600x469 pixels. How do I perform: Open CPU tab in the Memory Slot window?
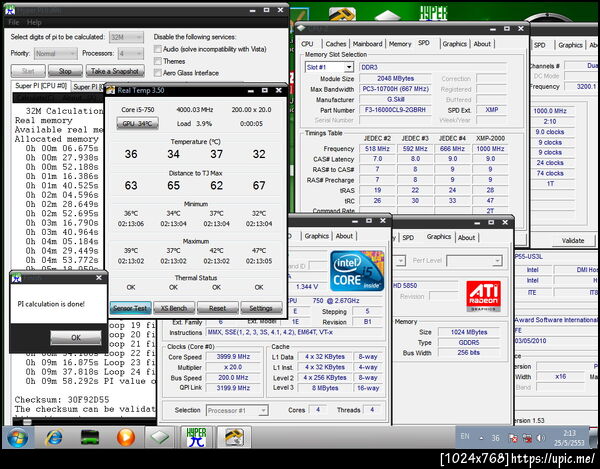coord(307,44)
